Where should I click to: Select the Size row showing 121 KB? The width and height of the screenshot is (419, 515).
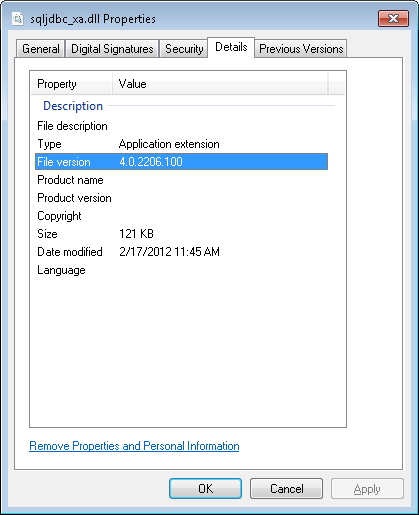point(181,234)
